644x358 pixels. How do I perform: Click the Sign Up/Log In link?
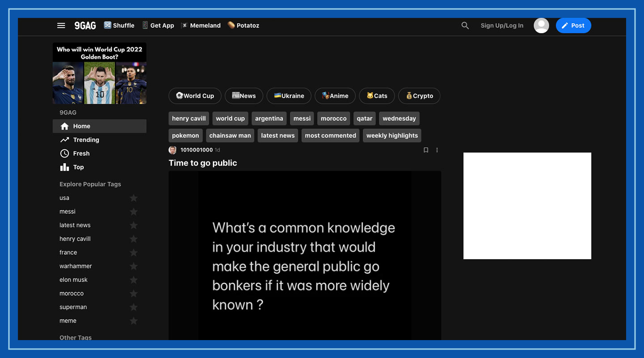502,26
